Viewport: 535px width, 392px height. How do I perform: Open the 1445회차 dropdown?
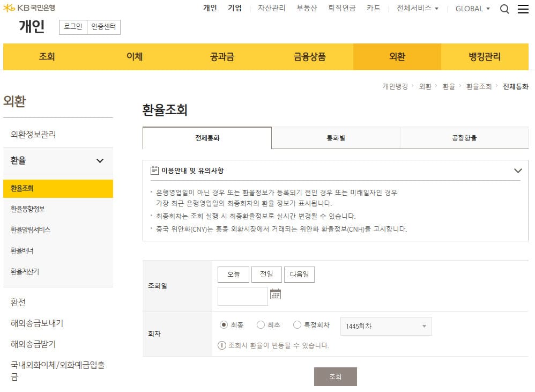pyautogui.click(x=385, y=326)
